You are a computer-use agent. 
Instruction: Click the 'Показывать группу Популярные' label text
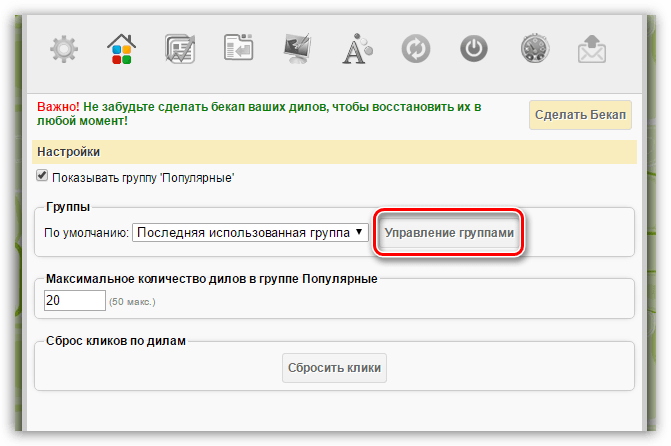tap(143, 177)
